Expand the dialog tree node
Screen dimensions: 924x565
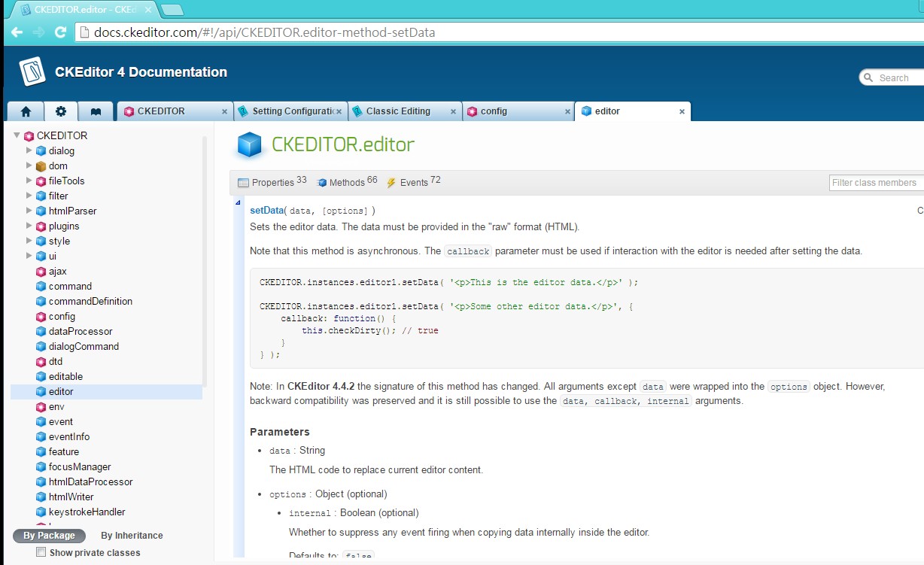click(x=28, y=150)
